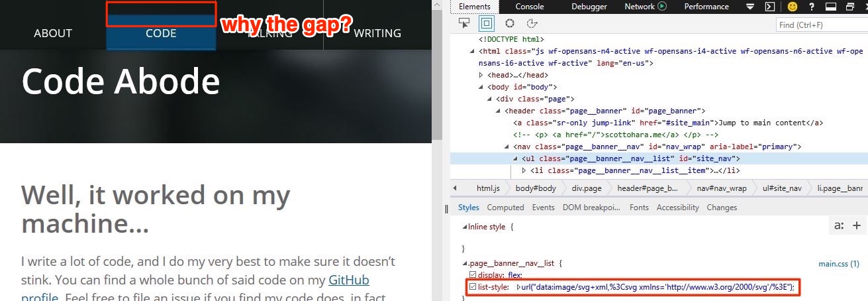Screen dimensions: 868x301
Task: Uncheck the list-style property checkbox
Action: click(472, 287)
